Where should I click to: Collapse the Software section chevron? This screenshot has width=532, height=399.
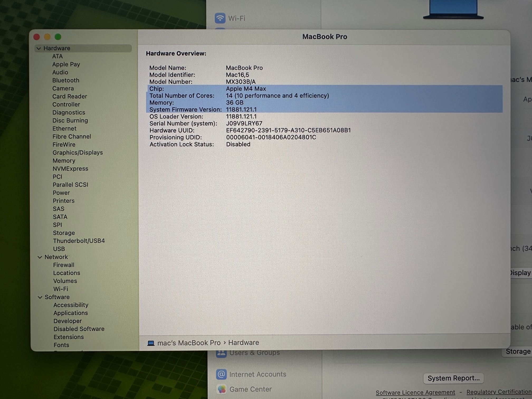[40, 297]
